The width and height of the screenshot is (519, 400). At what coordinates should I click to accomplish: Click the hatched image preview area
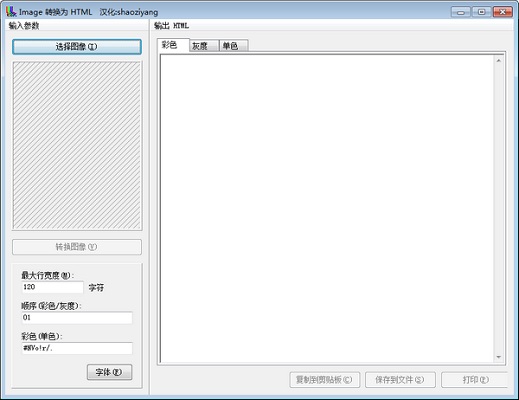pyautogui.click(x=77, y=145)
